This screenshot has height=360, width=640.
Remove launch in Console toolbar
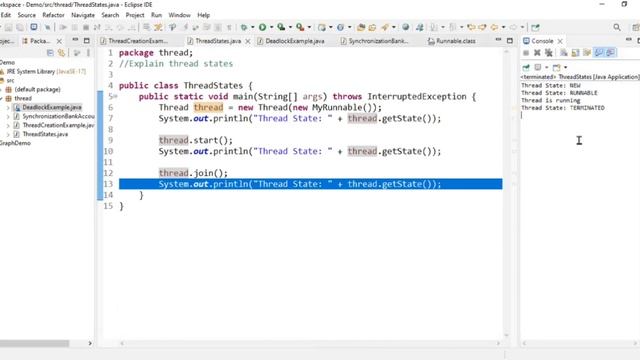[537, 53]
